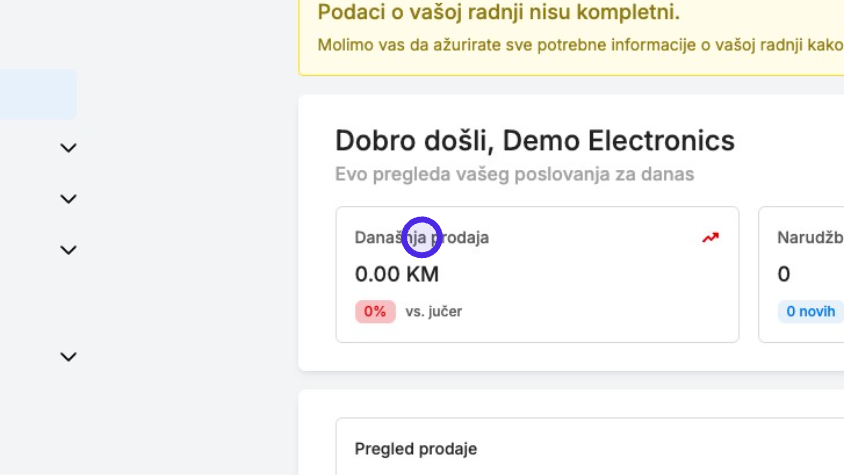The width and height of the screenshot is (844, 475).
Task: Select the highlighted blue sidebar menu item
Action: click(x=38, y=95)
